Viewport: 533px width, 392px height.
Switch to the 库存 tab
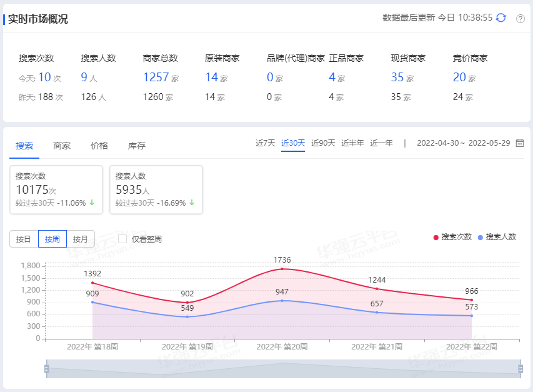(x=136, y=146)
